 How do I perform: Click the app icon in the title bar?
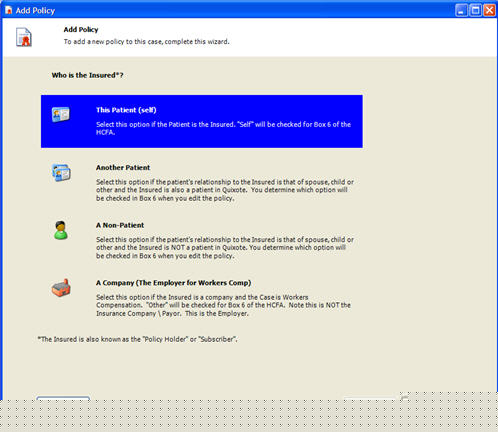[x=8, y=10]
